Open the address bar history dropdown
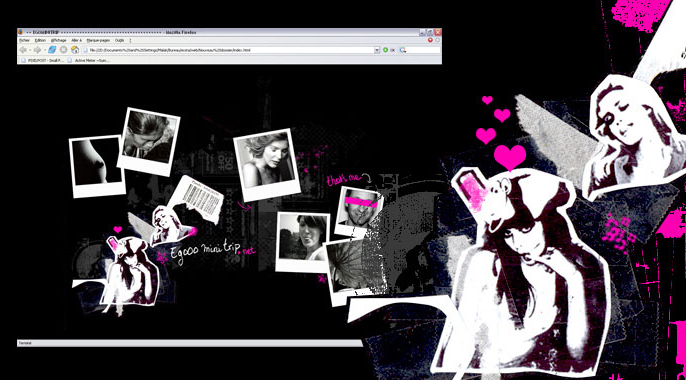The width and height of the screenshot is (686, 380). [377, 50]
